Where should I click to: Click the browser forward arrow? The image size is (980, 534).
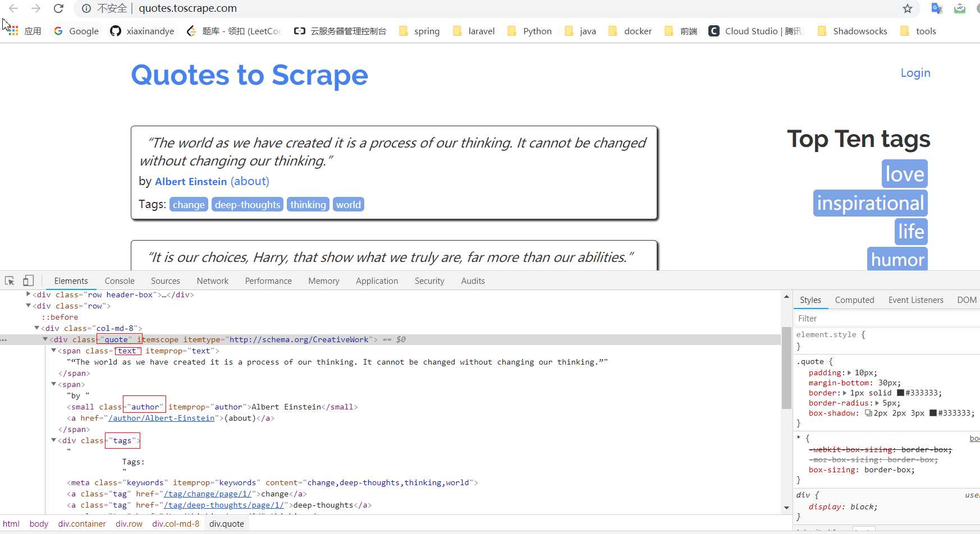click(x=36, y=8)
